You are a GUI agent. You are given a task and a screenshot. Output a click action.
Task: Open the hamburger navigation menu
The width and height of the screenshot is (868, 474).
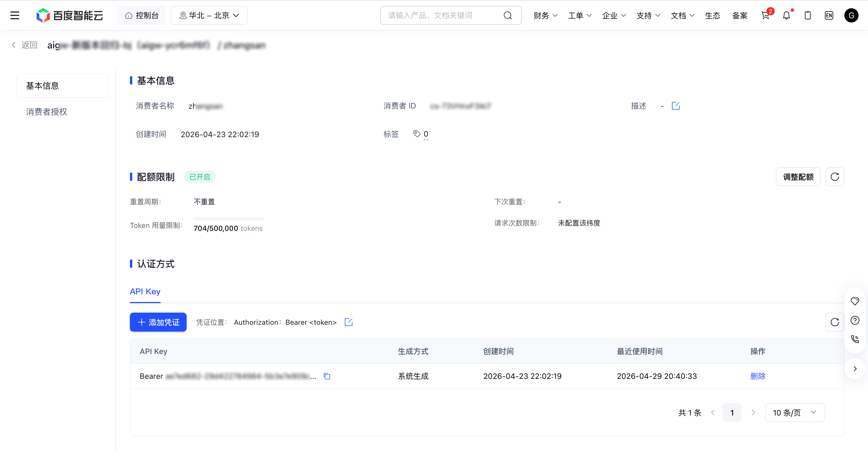(x=15, y=15)
